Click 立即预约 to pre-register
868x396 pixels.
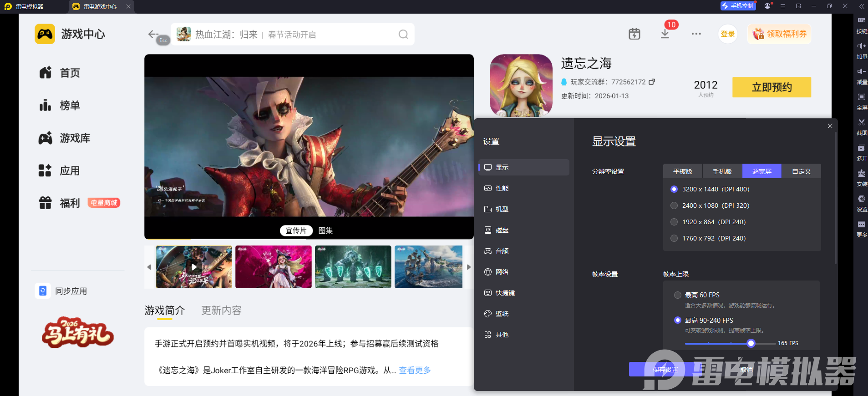click(772, 87)
